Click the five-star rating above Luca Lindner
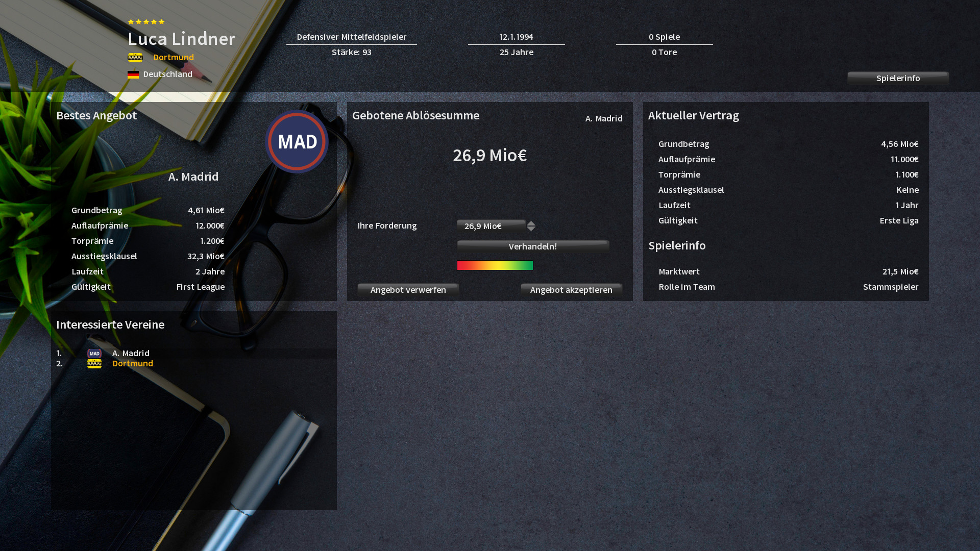980x551 pixels. point(146,22)
